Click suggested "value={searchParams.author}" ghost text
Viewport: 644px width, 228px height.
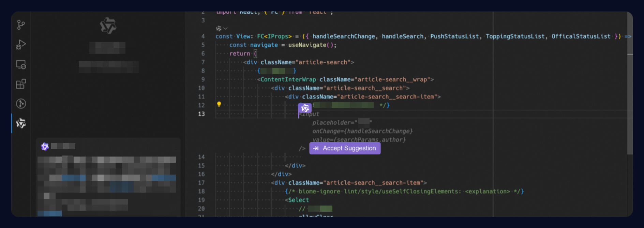[x=359, y=140]
